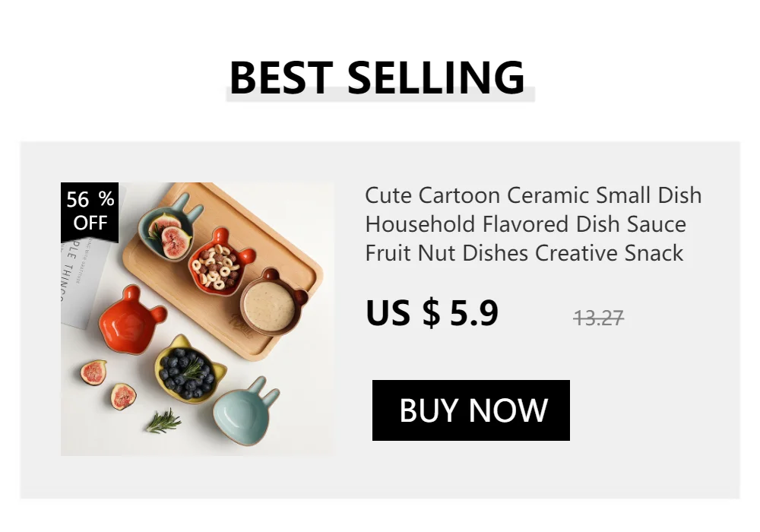Click the rosemary sprig on the table
Viewport: 760px width, 532px height.
coord(164,420)
